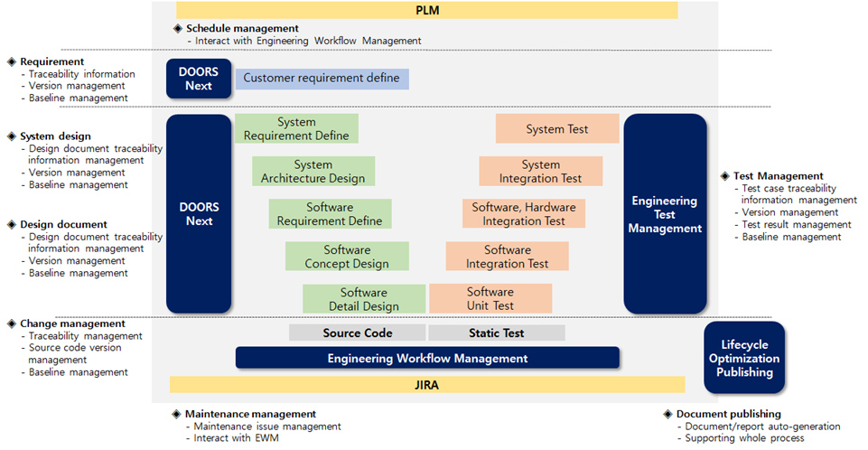Click 'Version management' under System design
Image resolution: width=868 pixels, height=450 pixels.
click(x=77, y=173)
